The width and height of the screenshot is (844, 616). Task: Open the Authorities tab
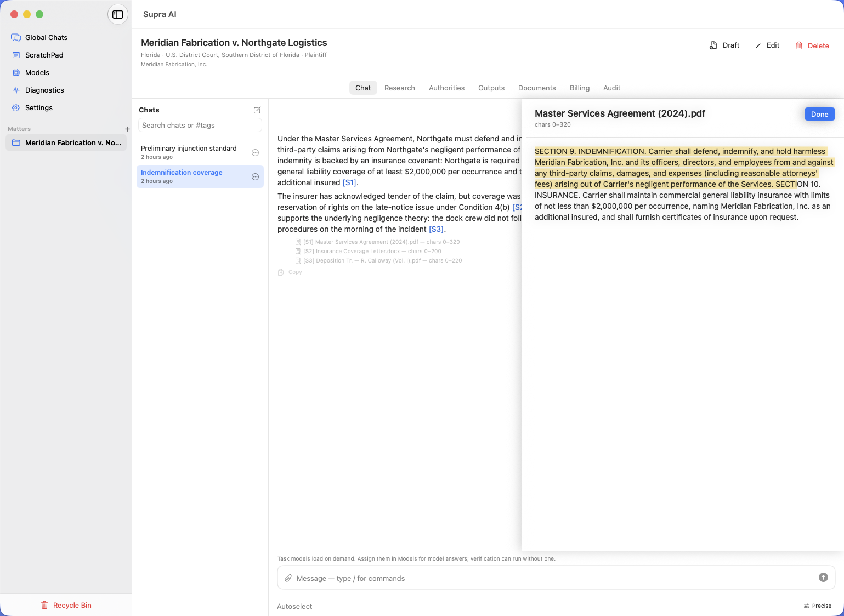pos(446,88)
